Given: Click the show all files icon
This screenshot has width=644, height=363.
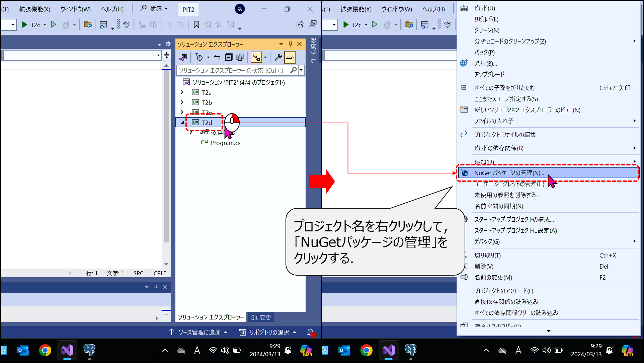Looking at the screenshot, I should (240, 58).
